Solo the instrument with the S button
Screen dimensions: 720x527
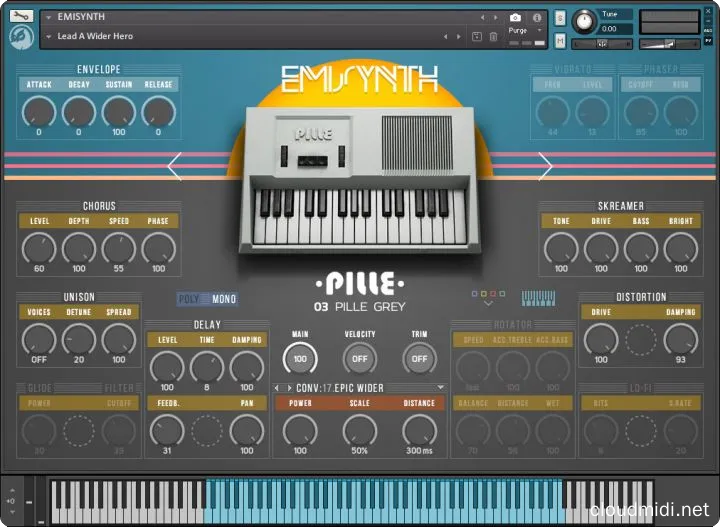tap(559, 18)
